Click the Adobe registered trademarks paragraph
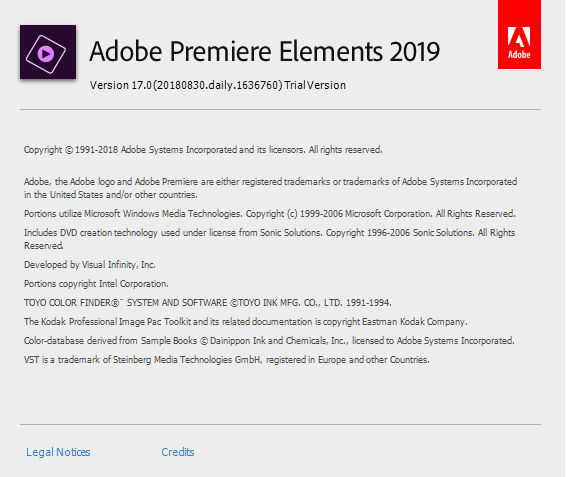Viewport: 566px width, 477px height. [270, 188]
